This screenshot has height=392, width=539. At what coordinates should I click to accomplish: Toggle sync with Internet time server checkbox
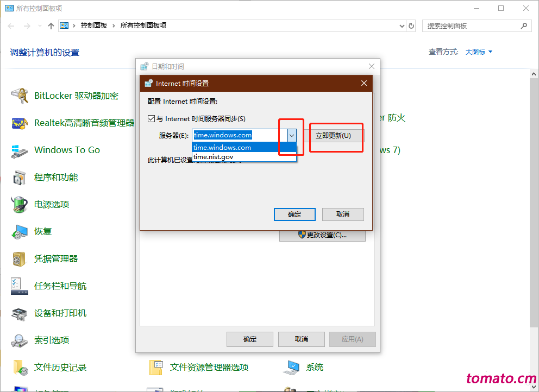tap(151, 119)
